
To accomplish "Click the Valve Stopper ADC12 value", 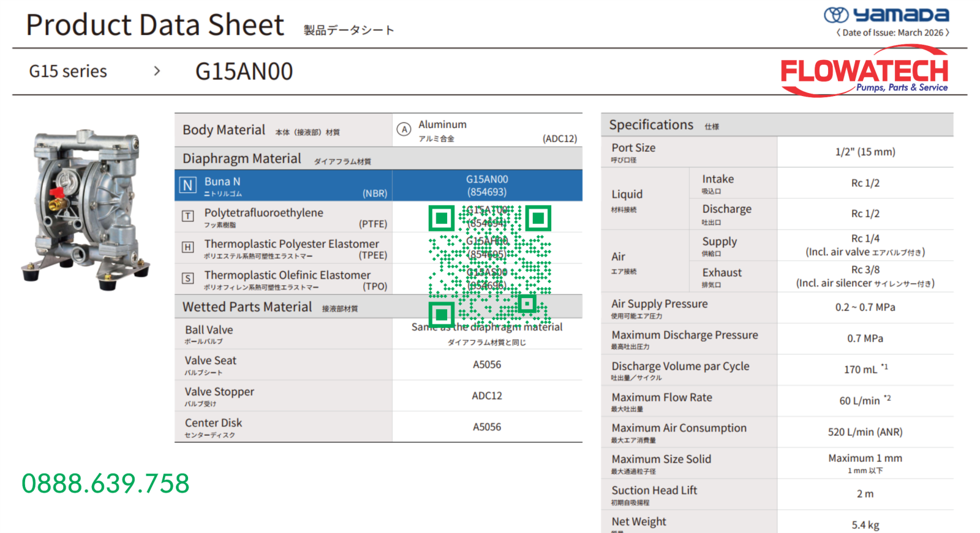I will [487, 396].
